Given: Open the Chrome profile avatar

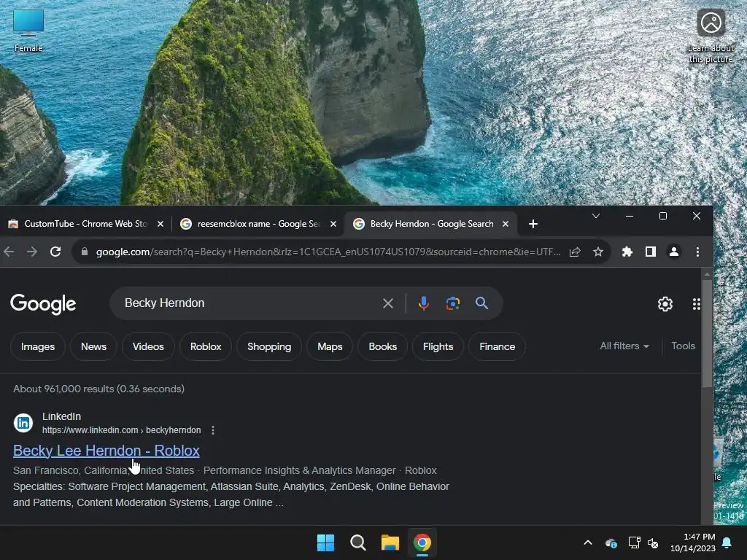Looking at the screenshot, I should (x=673, y=252).
